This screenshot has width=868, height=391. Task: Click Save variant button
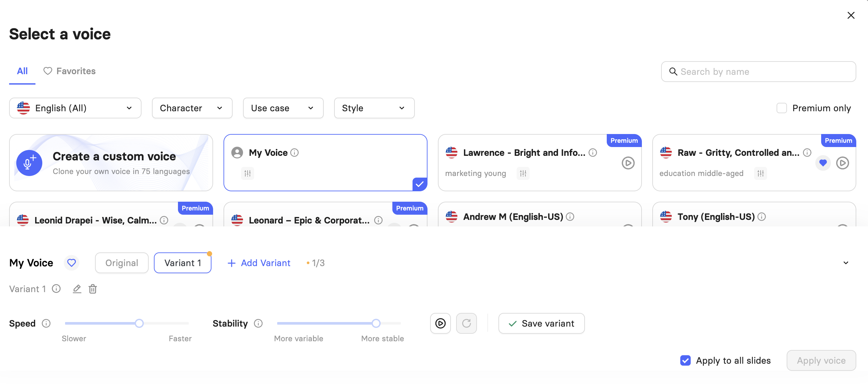click(541, 324)
